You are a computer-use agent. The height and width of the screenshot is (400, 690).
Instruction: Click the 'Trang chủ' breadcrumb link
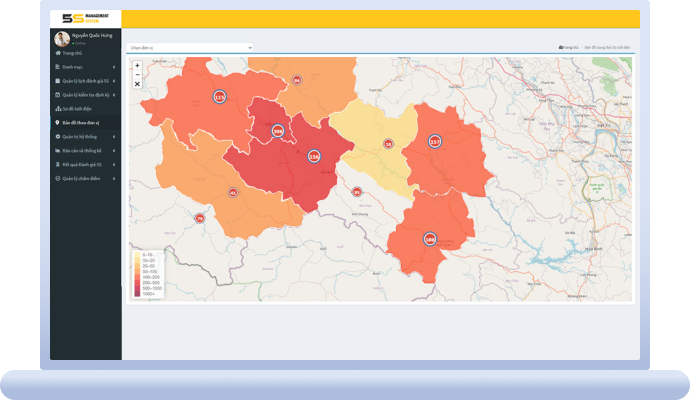(569, 47)
